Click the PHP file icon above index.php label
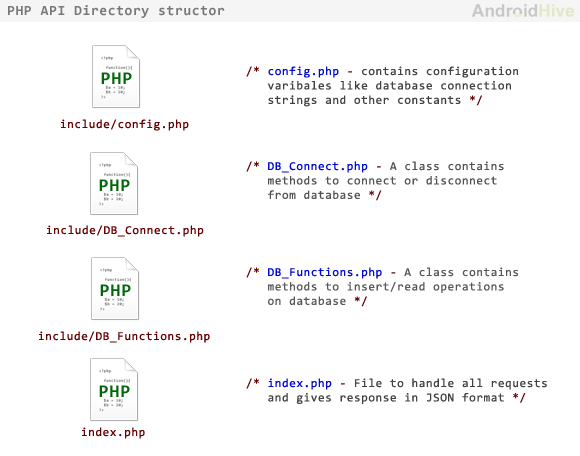 114,389
